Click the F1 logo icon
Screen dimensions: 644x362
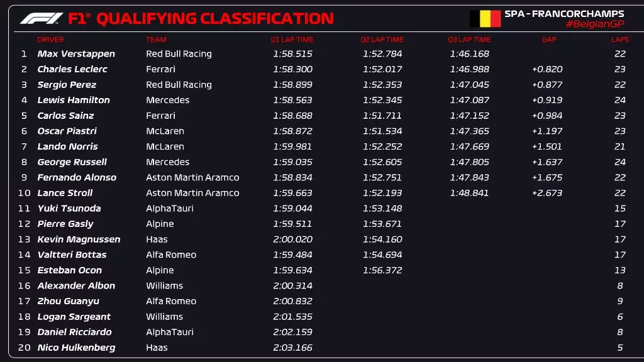point(42,18)
